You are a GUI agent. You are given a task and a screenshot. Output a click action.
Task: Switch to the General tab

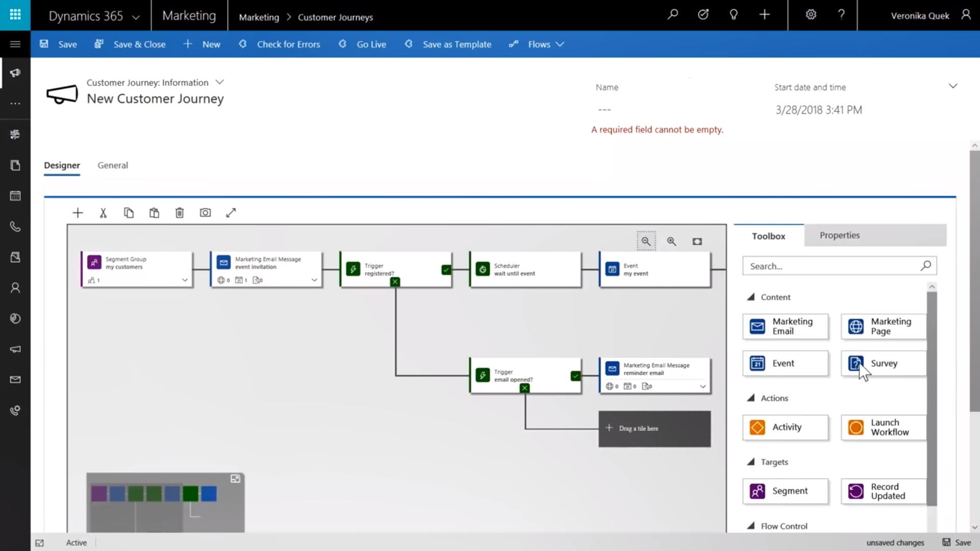click(x=113, y=165)
